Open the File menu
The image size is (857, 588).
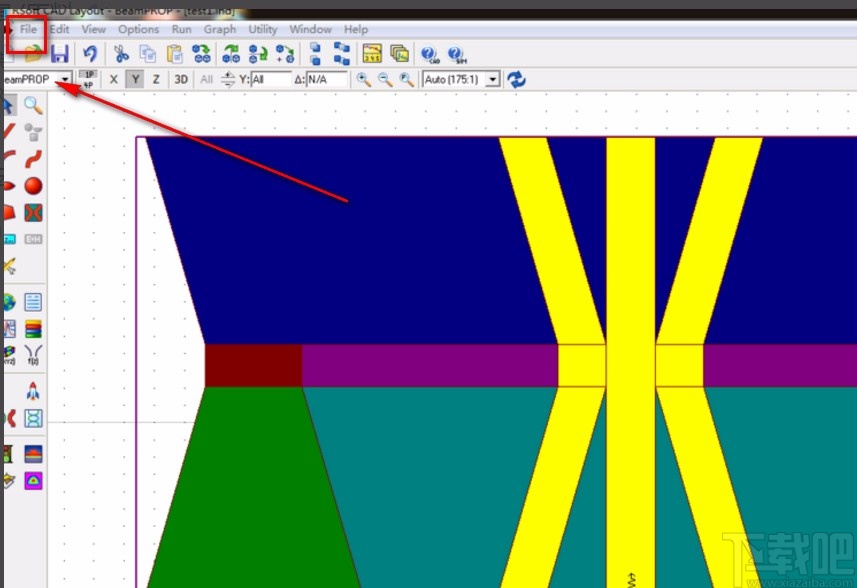pos(27,29)
